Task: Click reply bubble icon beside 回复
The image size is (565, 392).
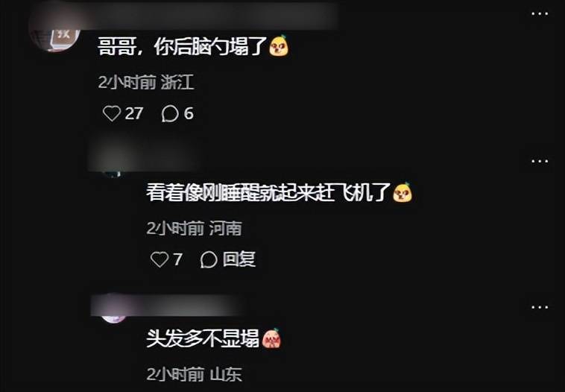Action: pyautogui.click(x=209, y=259)
